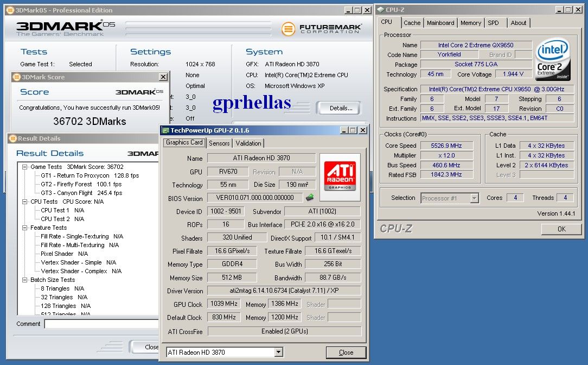
Task: Select GT1 - Return To Proxycon row
Action: coord(90,175)
